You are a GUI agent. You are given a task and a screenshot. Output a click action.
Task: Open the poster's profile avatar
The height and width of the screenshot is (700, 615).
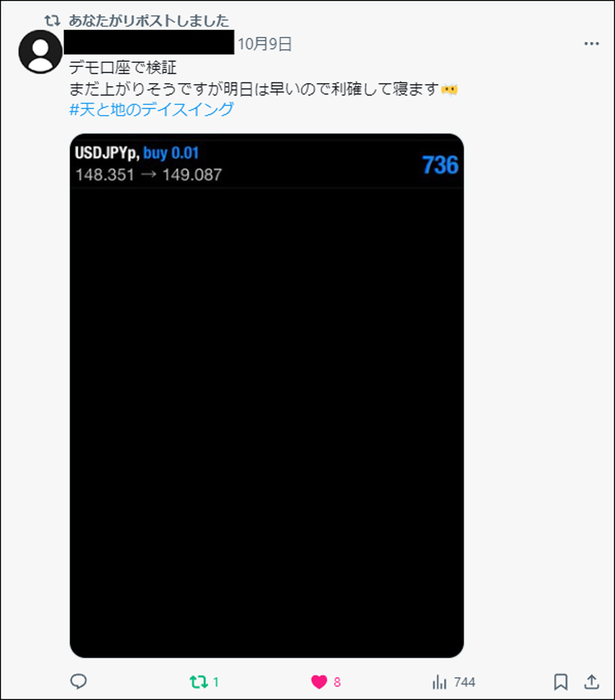[x=41, y=52]
